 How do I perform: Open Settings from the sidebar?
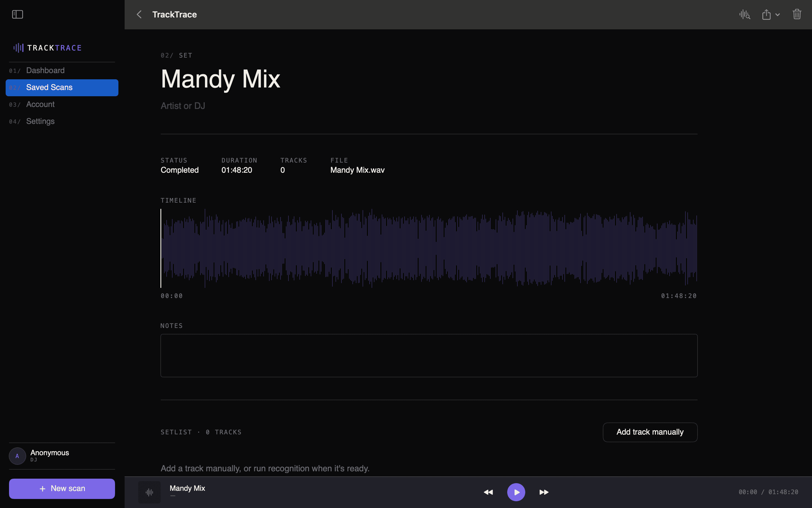62,121
